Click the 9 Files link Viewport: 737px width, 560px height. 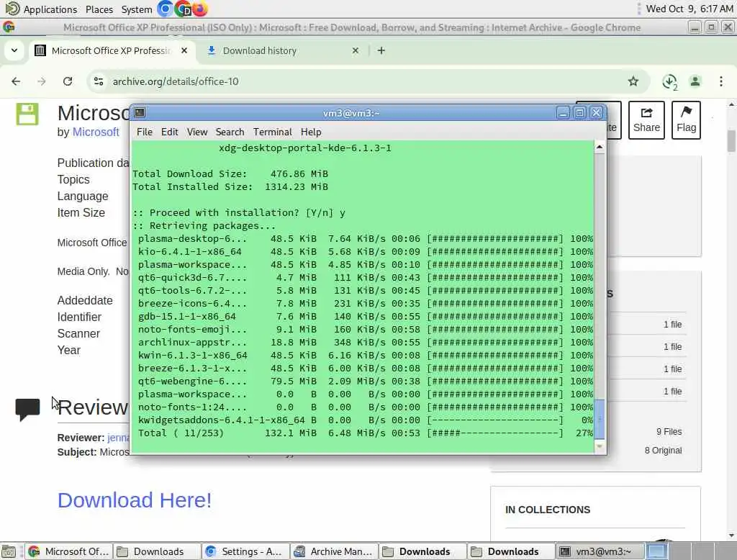[x=669, y=431]
